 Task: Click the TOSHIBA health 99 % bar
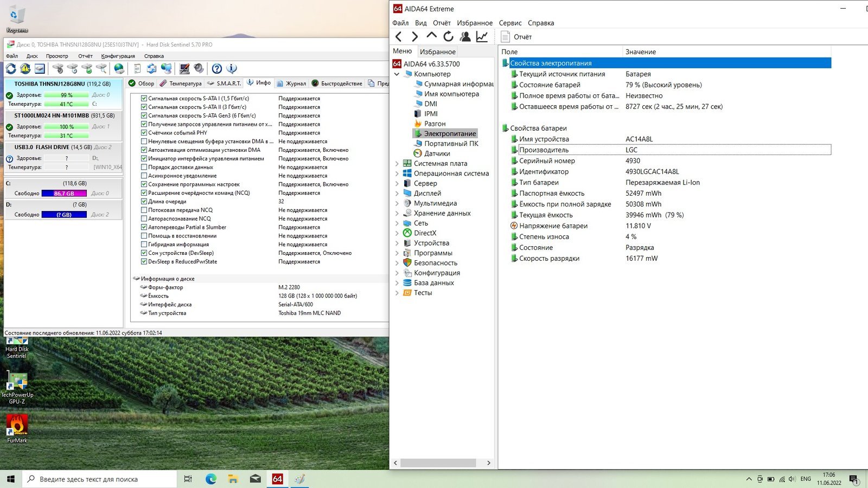click(66, 95)
